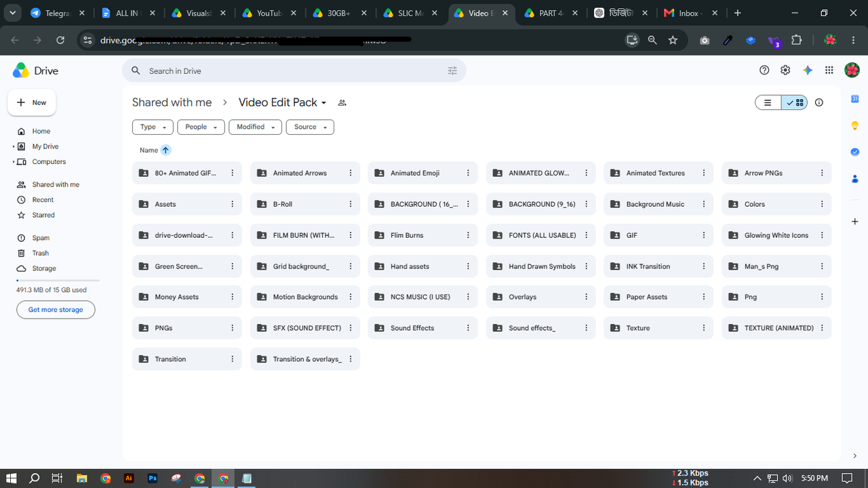Screen dimensions: 868x488
Task: Show hidden system tray icons
Action: pos(757,479)
